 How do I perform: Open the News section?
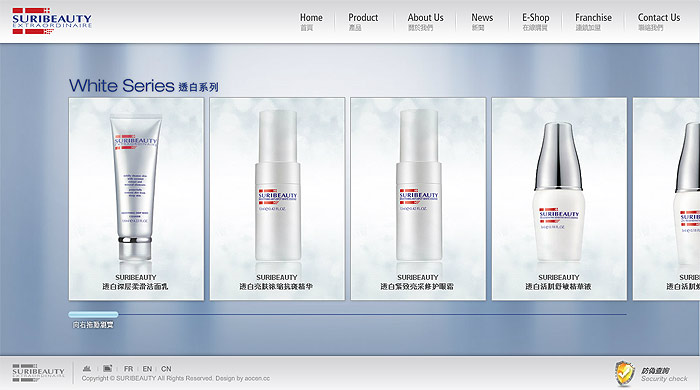pyautogui.click(x=482, y=21)
